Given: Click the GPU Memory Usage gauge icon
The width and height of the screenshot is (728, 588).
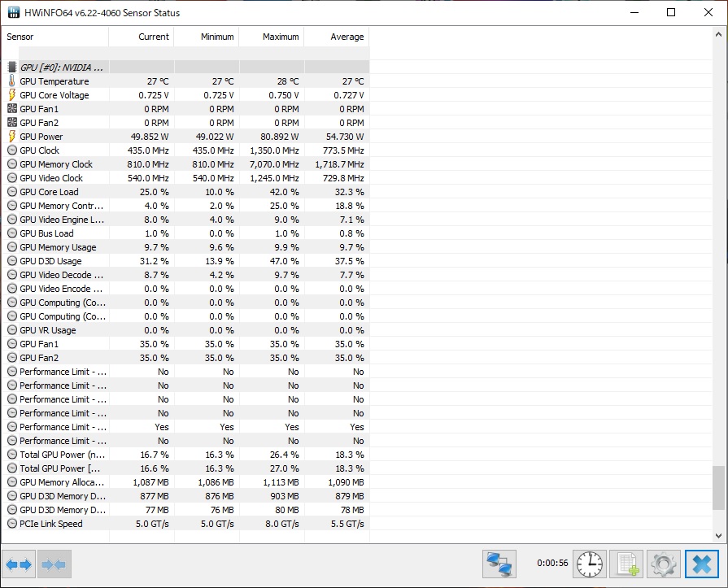Looking at the screenshot, I should click(x=12, y=247).
